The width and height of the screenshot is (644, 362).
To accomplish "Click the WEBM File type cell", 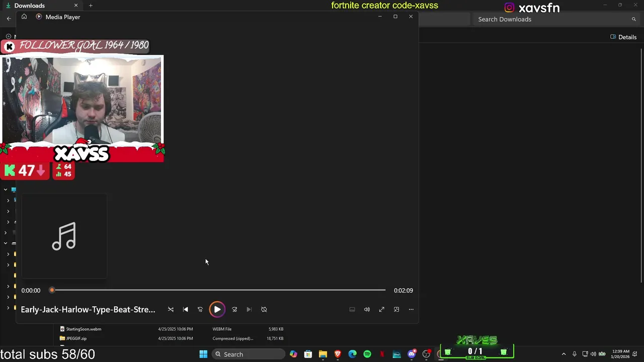I will click(x=222, y=329).
